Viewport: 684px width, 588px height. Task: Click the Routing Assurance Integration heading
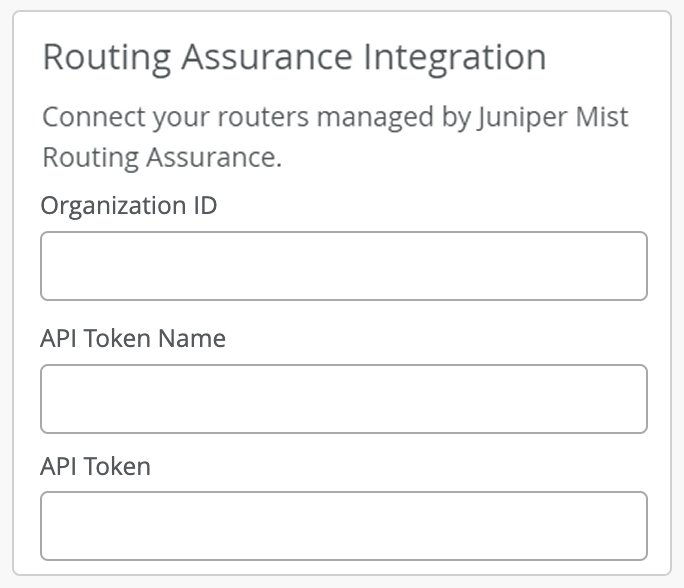[294, 57]
